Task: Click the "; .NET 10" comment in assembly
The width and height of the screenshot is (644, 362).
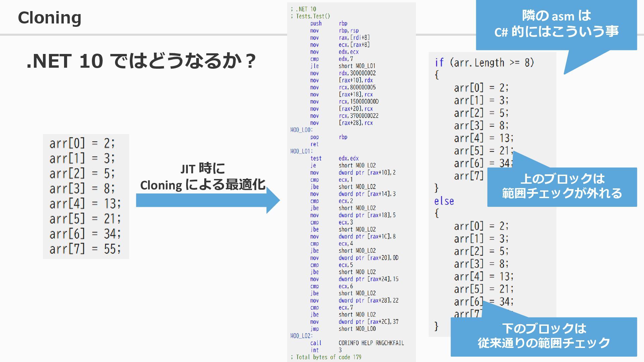Action: (303, 9)
